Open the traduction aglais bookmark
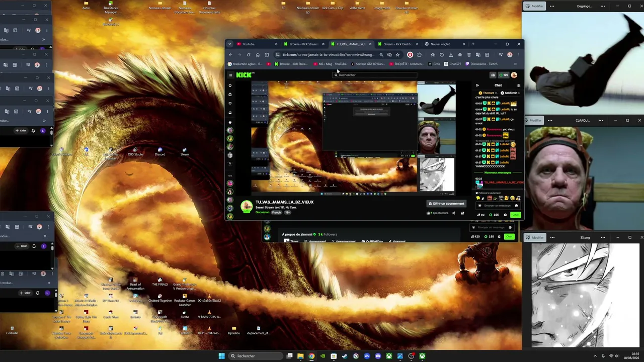The height and width of the screenshot is (362, 644). click(245, 64)
